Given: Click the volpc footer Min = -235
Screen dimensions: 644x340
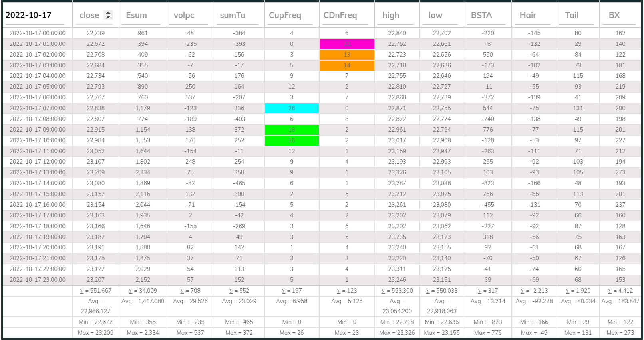Looking at the screenshot, I should [190, 322].
